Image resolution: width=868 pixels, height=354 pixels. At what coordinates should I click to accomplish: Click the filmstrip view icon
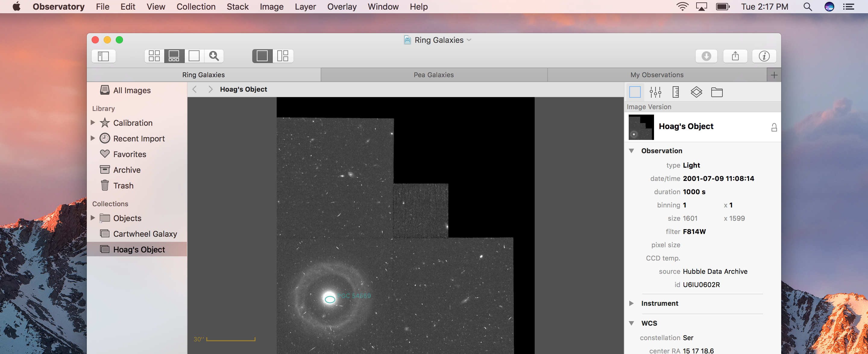(x=173, y=55)
